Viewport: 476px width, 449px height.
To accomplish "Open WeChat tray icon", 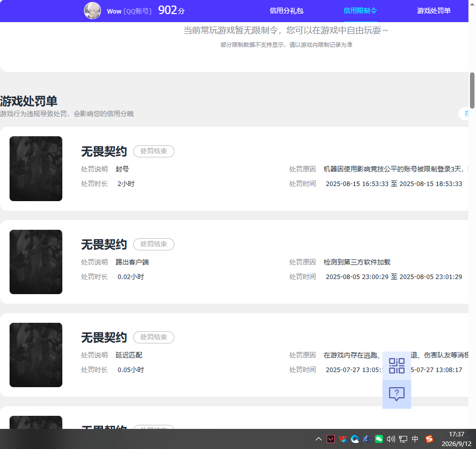I will [379, 439].
